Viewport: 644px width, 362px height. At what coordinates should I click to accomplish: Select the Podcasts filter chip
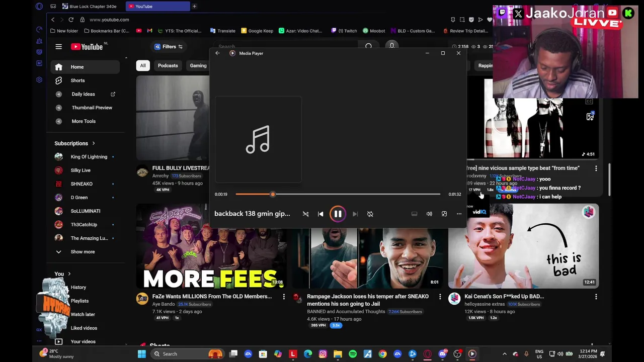[168, 65]
